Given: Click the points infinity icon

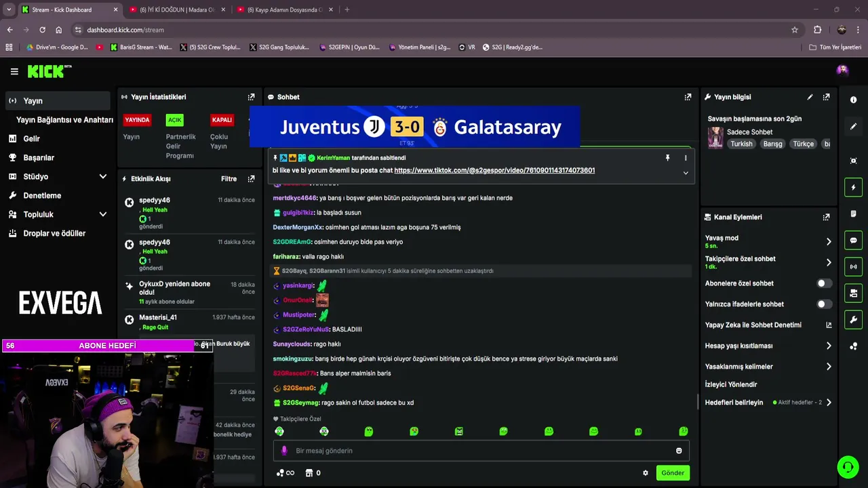Looking at the screenshot, I should pyautogui.click(x=285, y=473).
